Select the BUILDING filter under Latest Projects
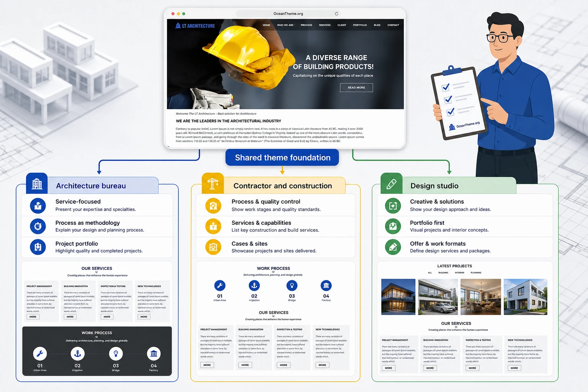The image size is (588, 392). pyautogui.click(x=443, y=273)
